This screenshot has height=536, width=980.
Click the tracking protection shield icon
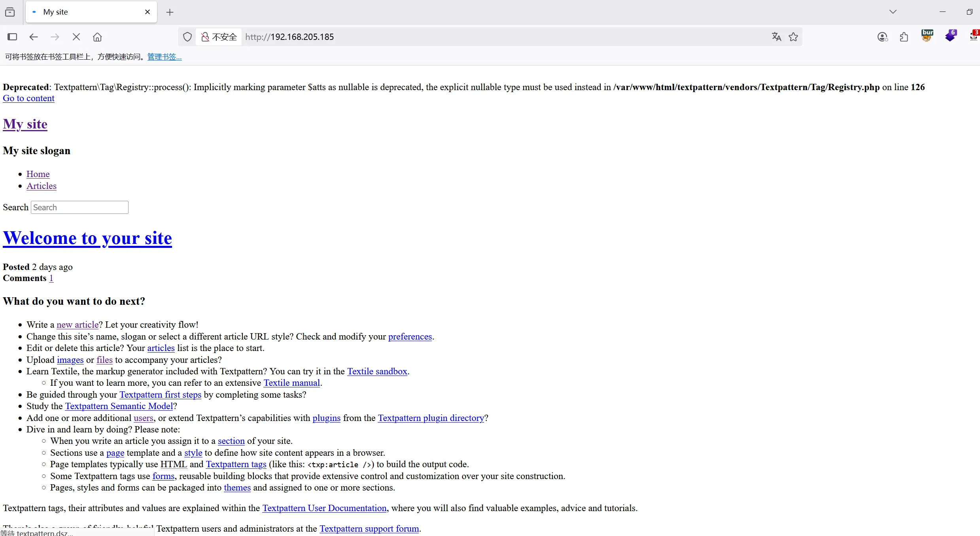coord(187,37)
